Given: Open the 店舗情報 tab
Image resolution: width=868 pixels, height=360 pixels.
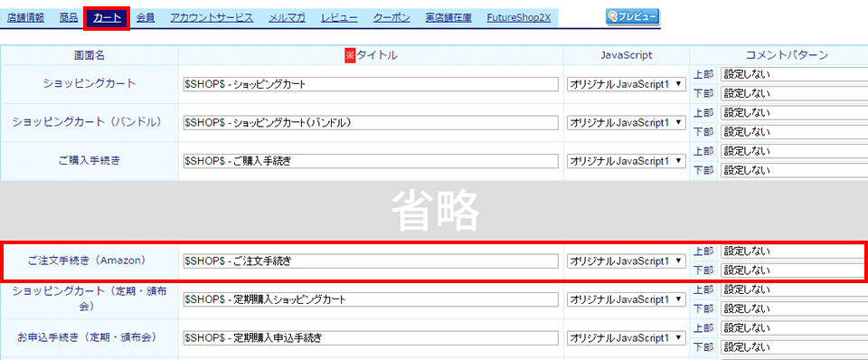Looking at the screenshot, I should tap(25, 18).
